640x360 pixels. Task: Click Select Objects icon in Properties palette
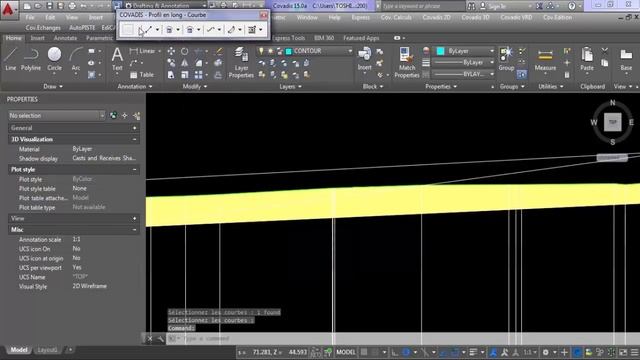coord(124,116)
